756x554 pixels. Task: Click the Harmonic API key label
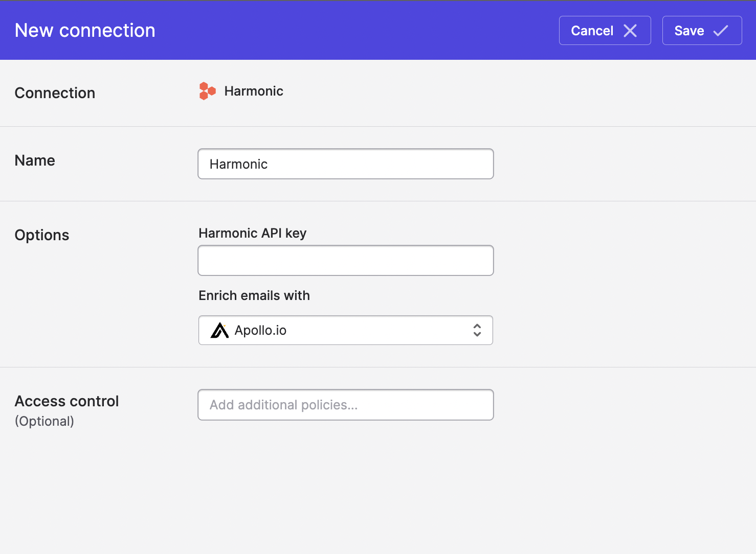[252, 233]
